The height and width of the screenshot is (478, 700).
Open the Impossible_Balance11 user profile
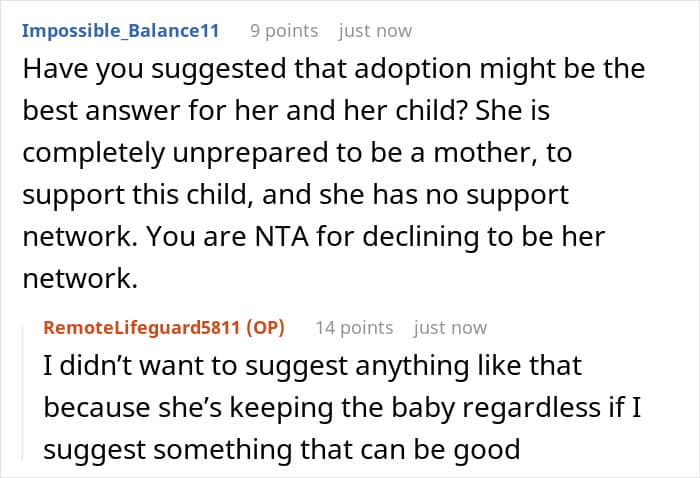(120, 30)
